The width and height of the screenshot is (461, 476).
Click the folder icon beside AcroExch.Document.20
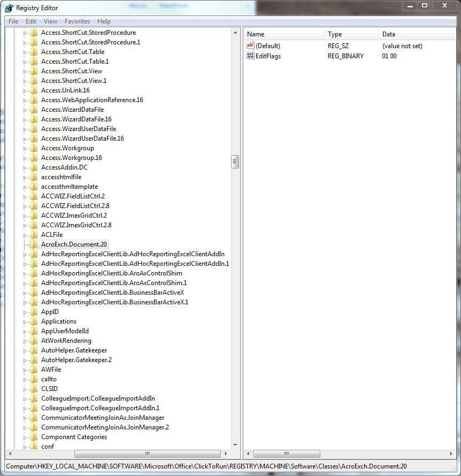coord(33,244)
